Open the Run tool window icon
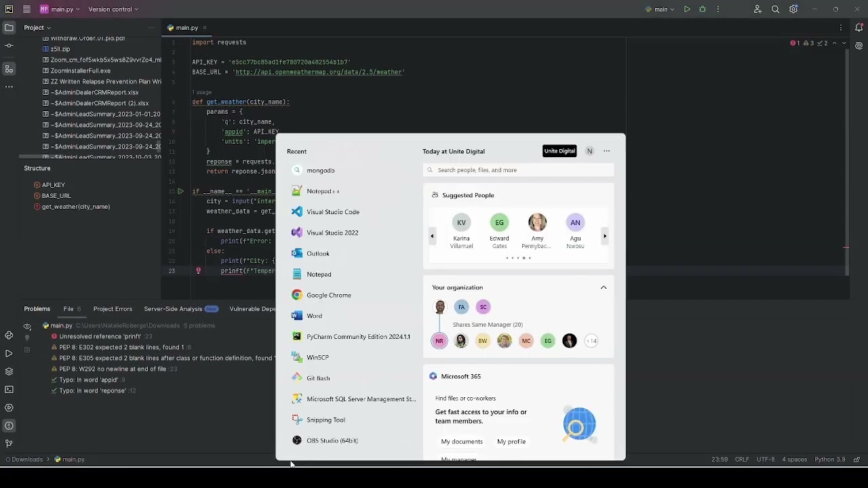This screenshot has width=868, height=488. point(9,354)
